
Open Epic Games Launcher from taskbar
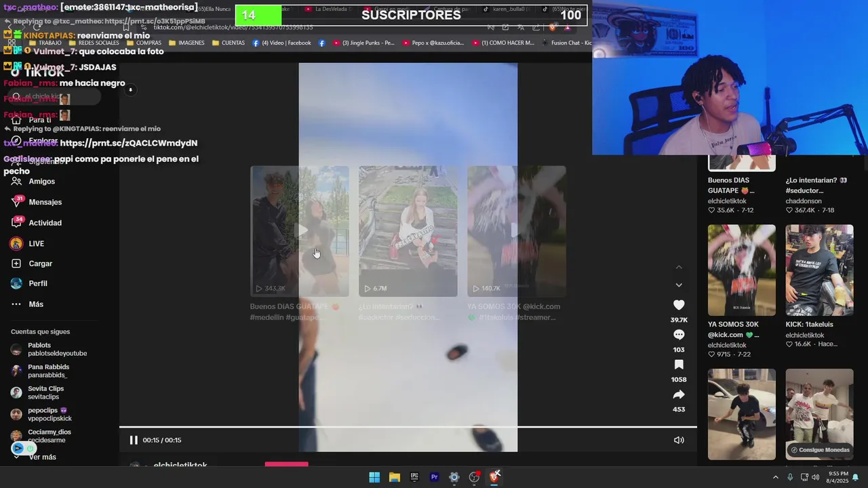(414, 477)
